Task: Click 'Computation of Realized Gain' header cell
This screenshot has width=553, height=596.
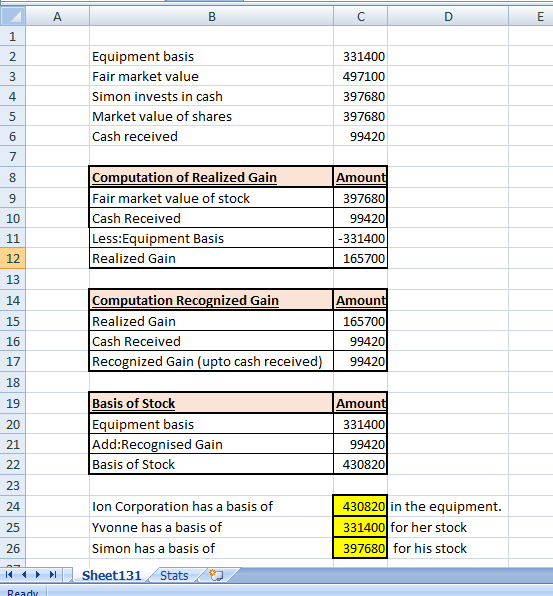Action: tap(211, 177)
